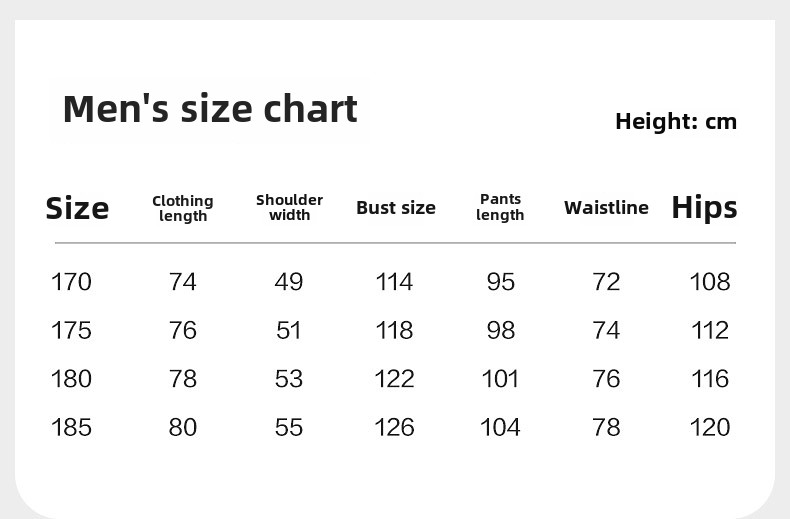Select the "Size" column header

(x=77, y=208)
